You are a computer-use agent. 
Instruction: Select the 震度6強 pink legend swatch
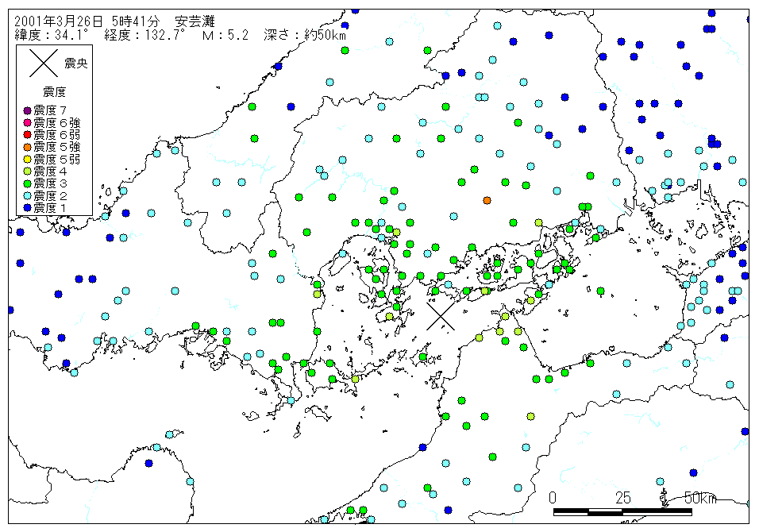pyautogui.click(x=27, y=123)
